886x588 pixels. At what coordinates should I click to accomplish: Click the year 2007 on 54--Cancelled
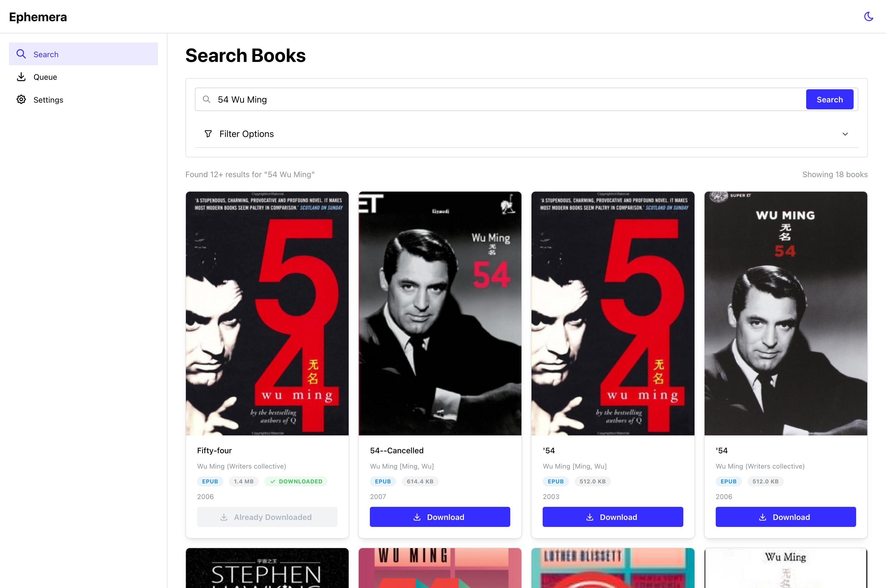click(x=378, y=497)
